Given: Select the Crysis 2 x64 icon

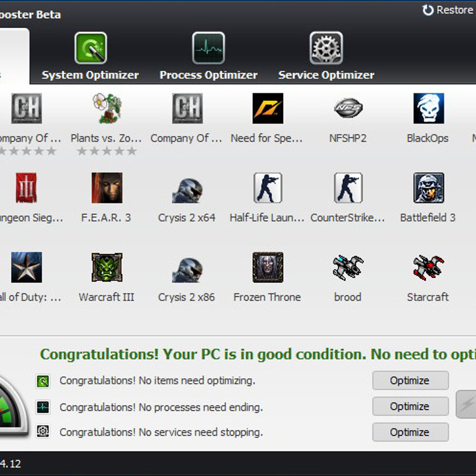Looking at the screenshot, I should [187, 190].
